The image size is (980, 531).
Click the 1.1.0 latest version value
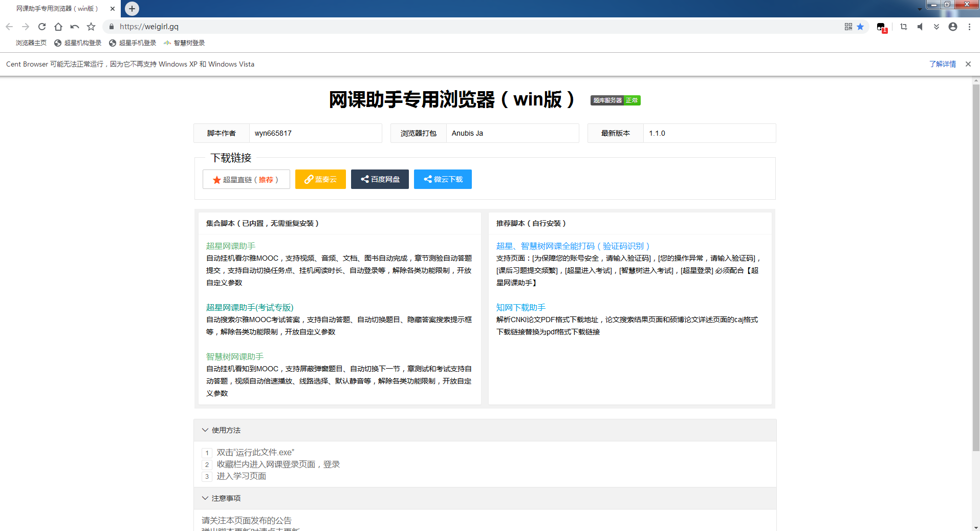click(709, 133)
